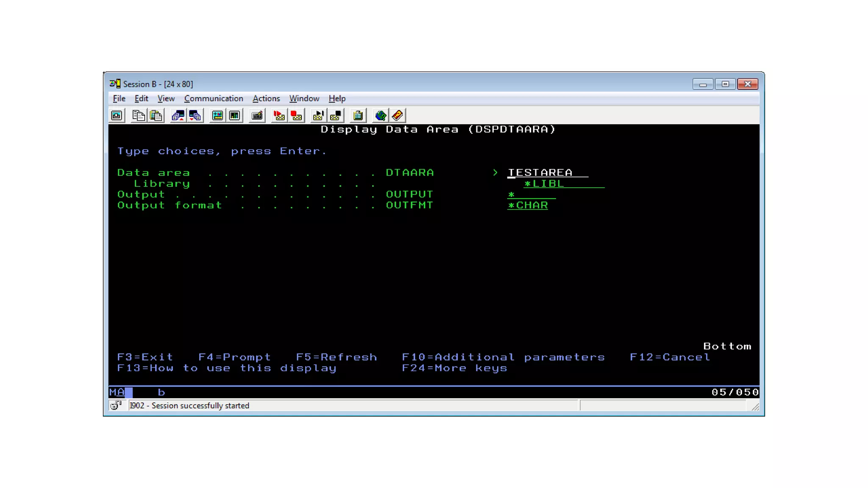Open the keyboard remap icon
Viewport: 868px width, 488px height.
(257, 115)
